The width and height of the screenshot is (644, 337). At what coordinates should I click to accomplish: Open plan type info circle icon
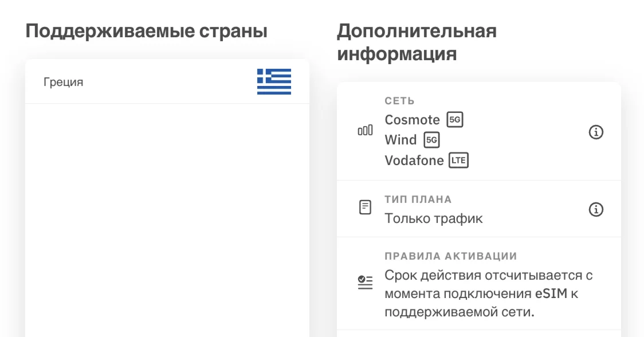596,209
